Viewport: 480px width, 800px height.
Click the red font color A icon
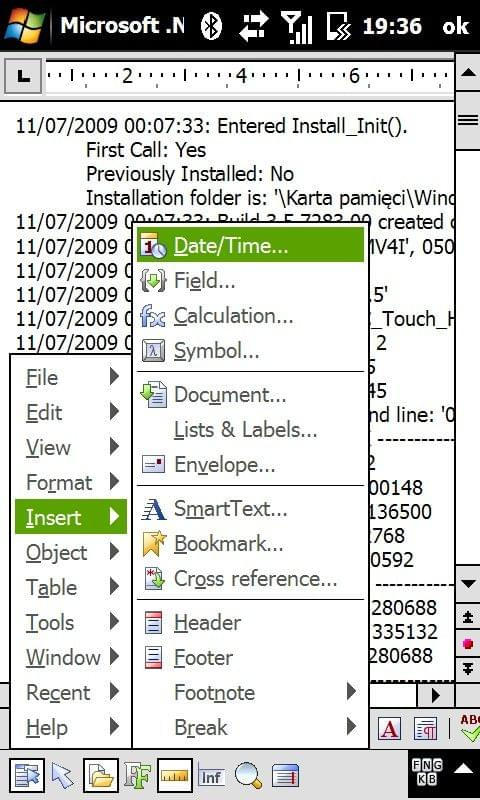(x=389, y=729)
